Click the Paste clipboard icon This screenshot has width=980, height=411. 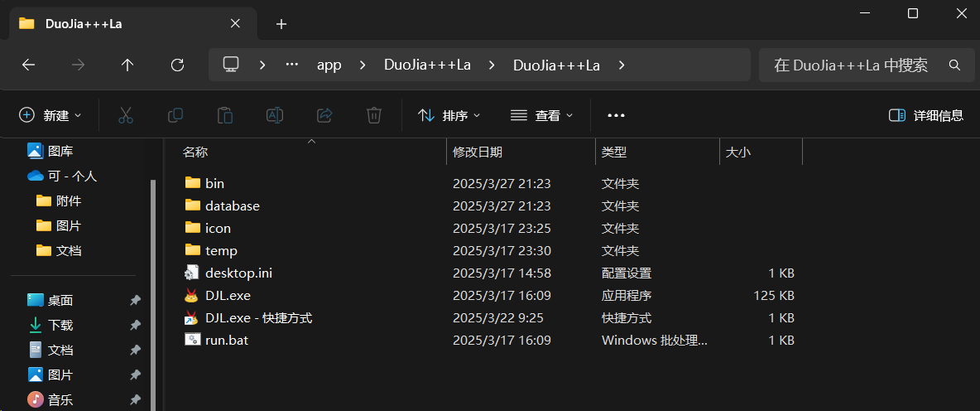[x=225, y=115]
